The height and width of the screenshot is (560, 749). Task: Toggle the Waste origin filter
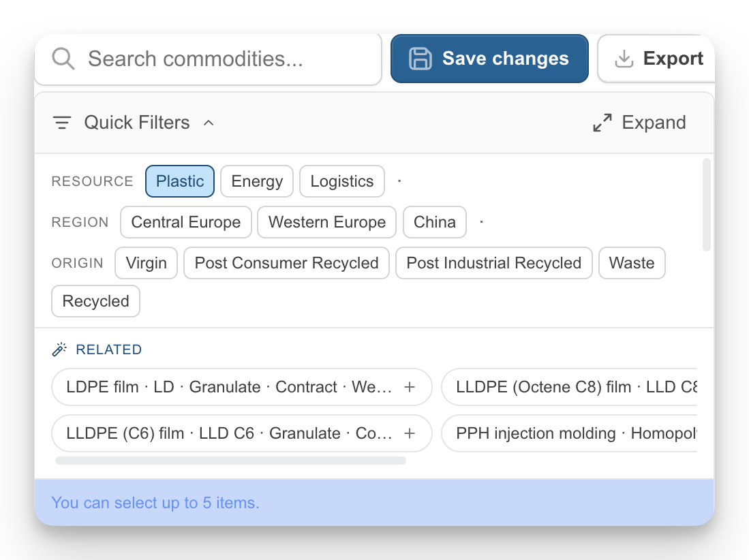click(632, 263)
